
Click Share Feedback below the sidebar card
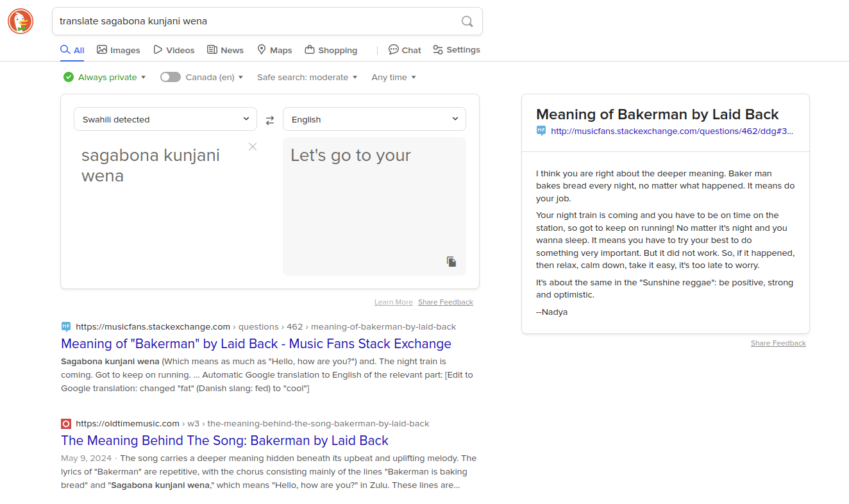pyautogui.click(x=778, y=343)
